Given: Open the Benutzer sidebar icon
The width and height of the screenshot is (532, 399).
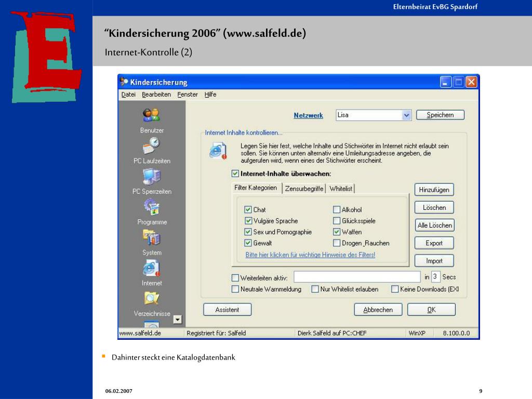Looking at the screenshot, I should (x=151, y=115).
